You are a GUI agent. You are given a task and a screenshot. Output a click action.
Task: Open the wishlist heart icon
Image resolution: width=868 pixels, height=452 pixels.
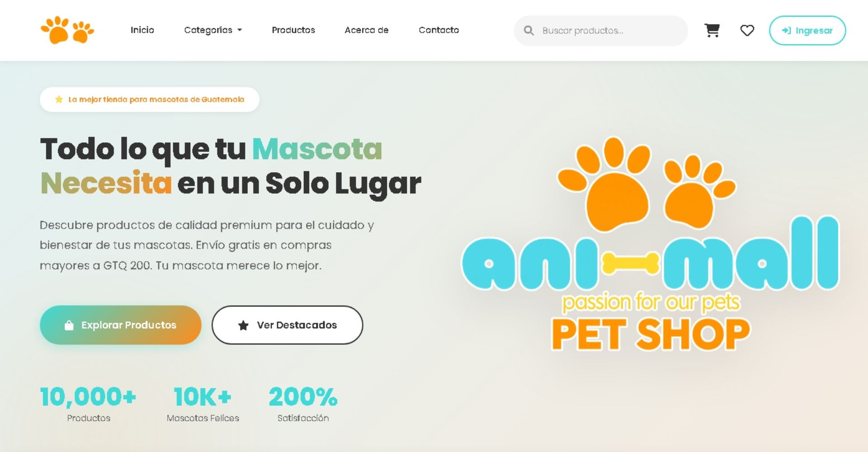(747, 30)
